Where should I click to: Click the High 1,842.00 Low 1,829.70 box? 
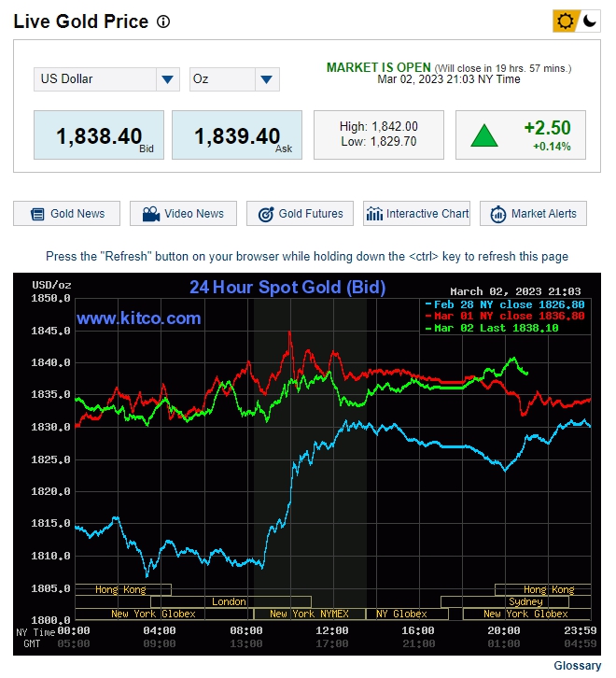click(379, 134)
